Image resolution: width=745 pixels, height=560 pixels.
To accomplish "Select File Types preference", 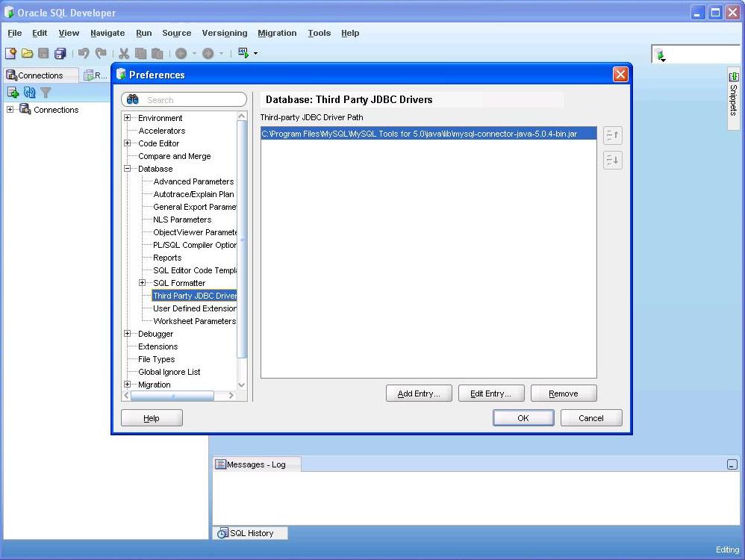I will point(156,359).
